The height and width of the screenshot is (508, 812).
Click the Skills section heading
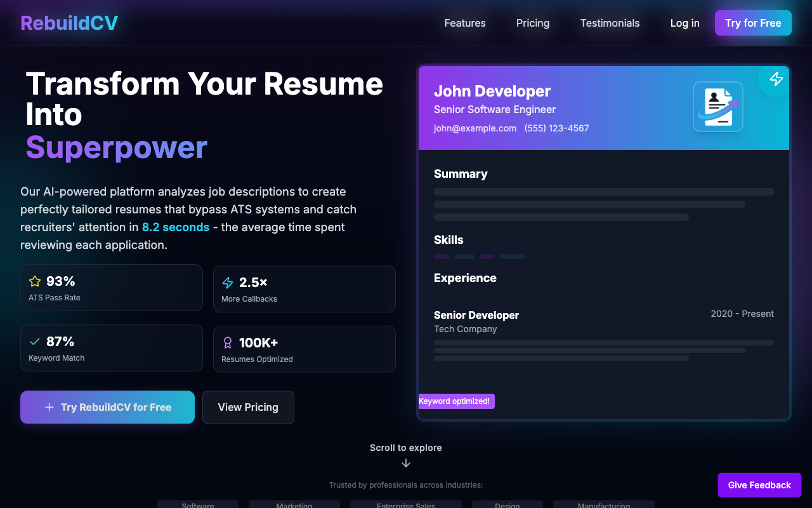pyautogui.click(x=449, y=240)
